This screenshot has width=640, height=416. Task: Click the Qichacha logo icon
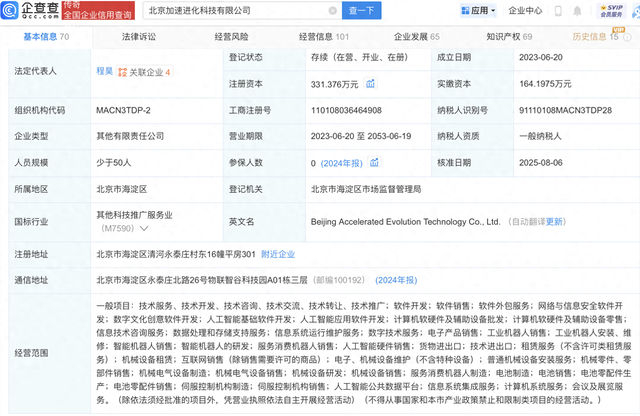9,10
